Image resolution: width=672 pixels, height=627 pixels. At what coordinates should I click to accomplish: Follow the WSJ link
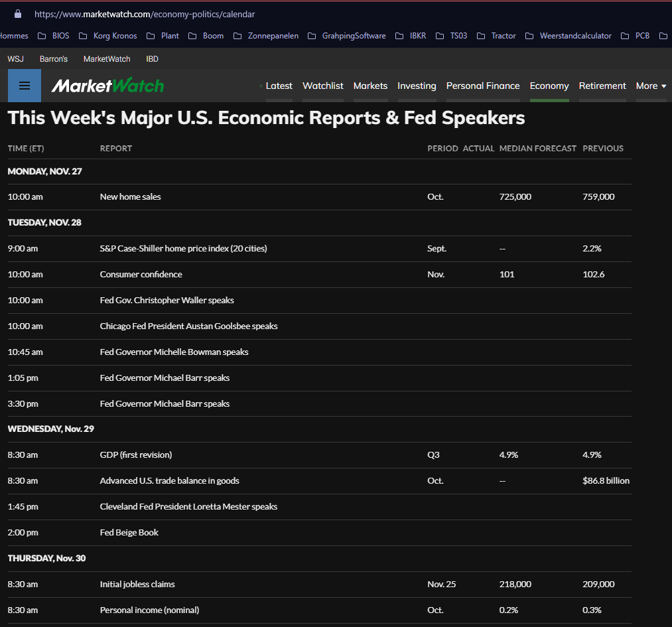pos(15,59)
